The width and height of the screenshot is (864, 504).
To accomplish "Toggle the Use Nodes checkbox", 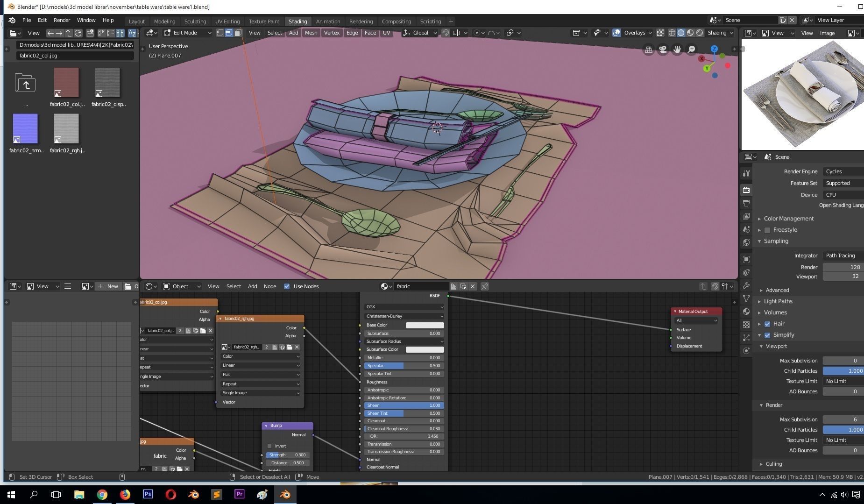I will [287, 286].
